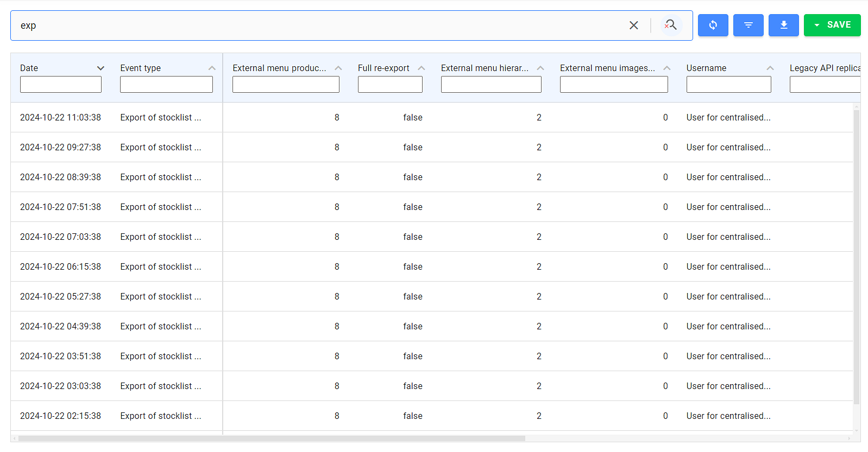868x452 pixels.
Task: Select the 2024-10-22 11:03:38 row
Action: pyautogui.click(x=60, y=117)
